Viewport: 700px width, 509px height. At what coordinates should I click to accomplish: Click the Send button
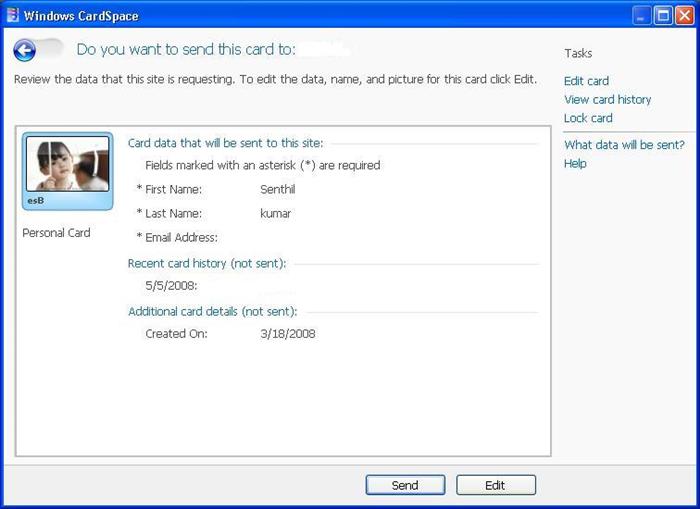point(405,485)
